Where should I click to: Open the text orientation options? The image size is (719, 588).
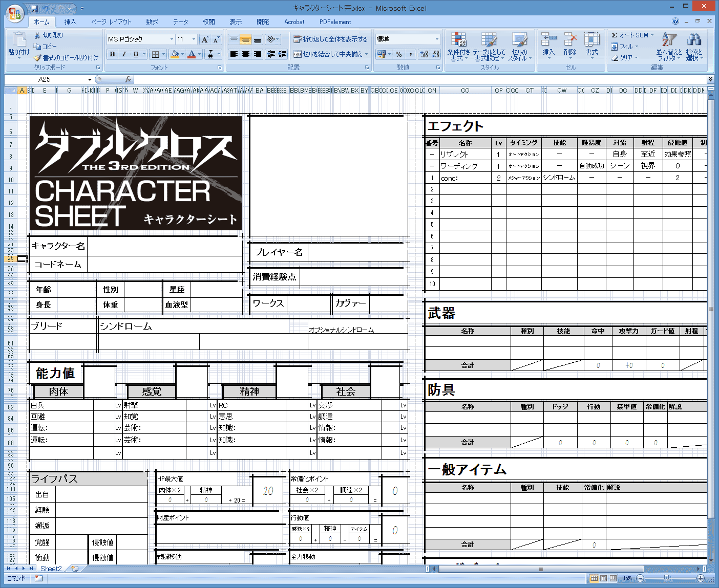click(273, 39)
